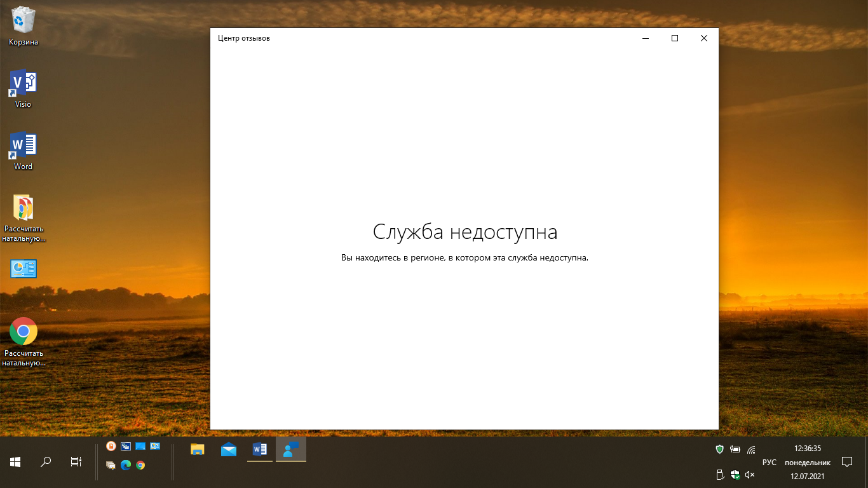Open the round Chrome desktop shortcut

[x=24, y=331]
